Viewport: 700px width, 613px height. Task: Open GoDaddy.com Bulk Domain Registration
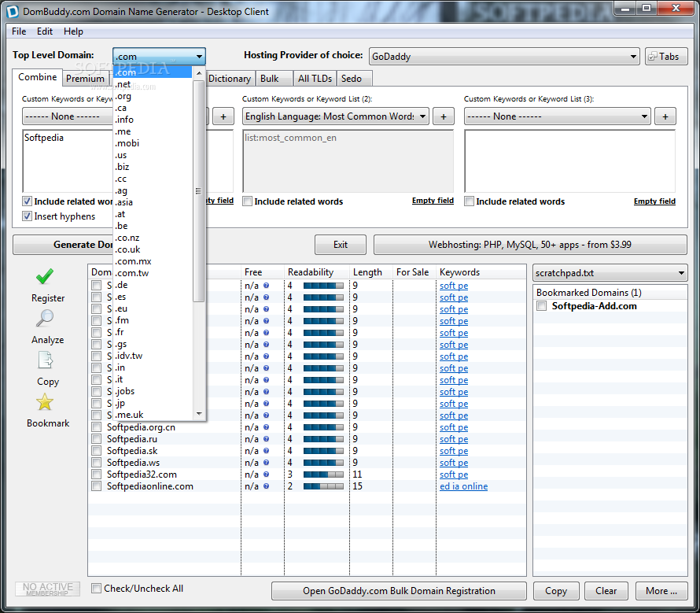click(399, 591)
